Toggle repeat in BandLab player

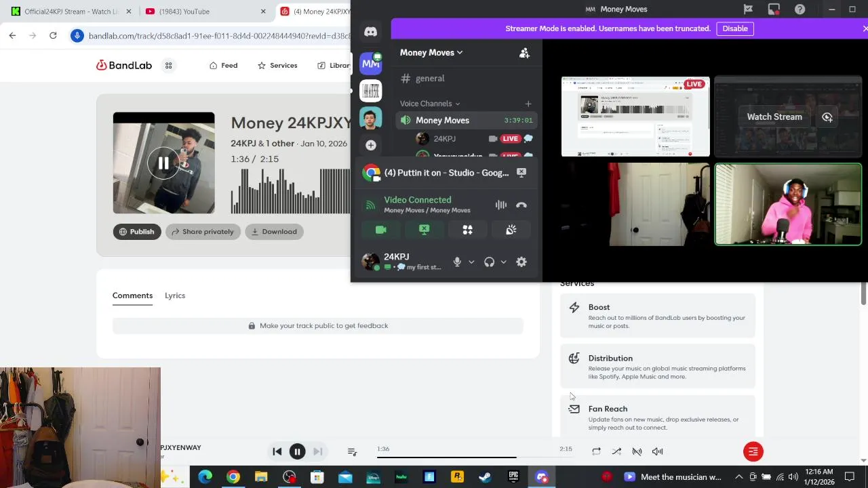596,451
